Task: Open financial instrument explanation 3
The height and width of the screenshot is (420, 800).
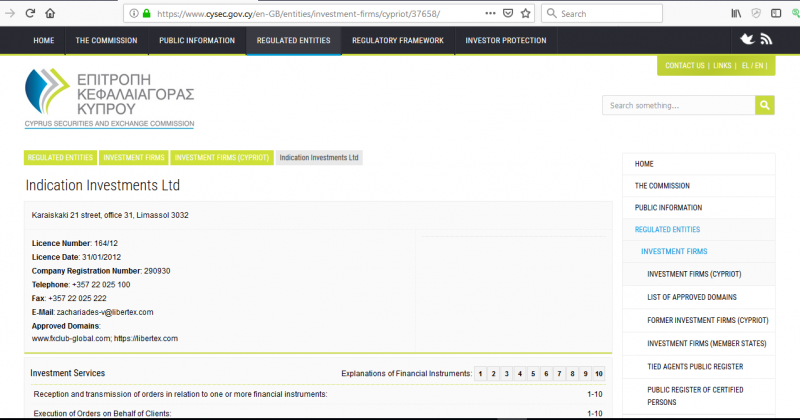Action: click(x=507, y=374)
